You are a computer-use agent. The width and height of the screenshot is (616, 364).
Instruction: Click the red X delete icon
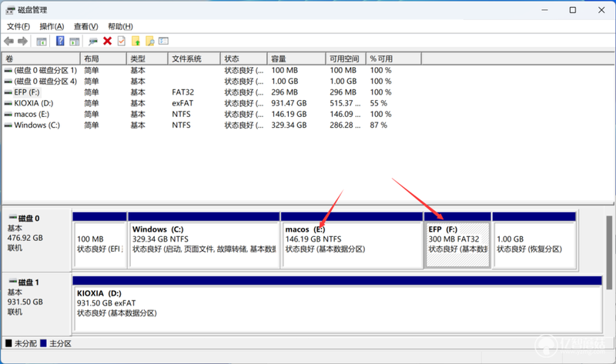(x=107, y=41)
